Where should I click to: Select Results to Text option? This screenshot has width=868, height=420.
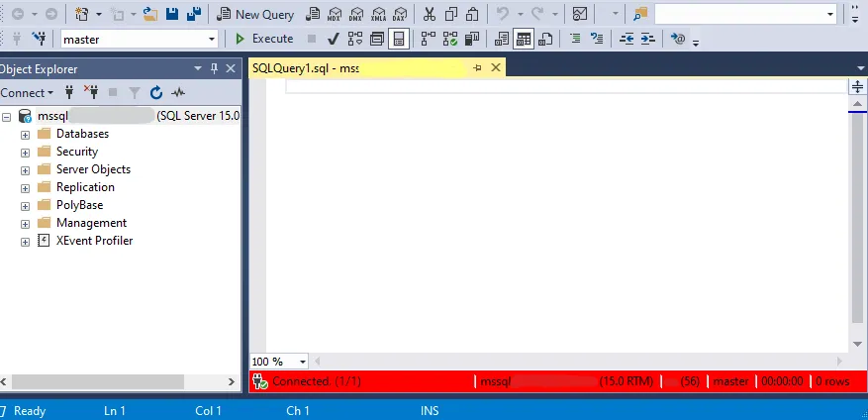tap(502, 39)
